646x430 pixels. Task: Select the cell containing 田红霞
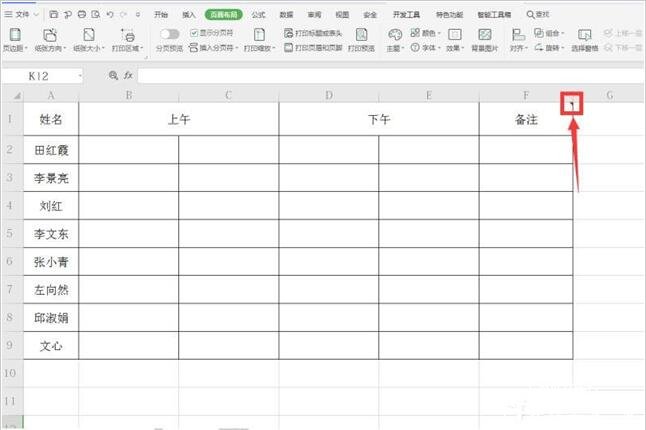51,150
